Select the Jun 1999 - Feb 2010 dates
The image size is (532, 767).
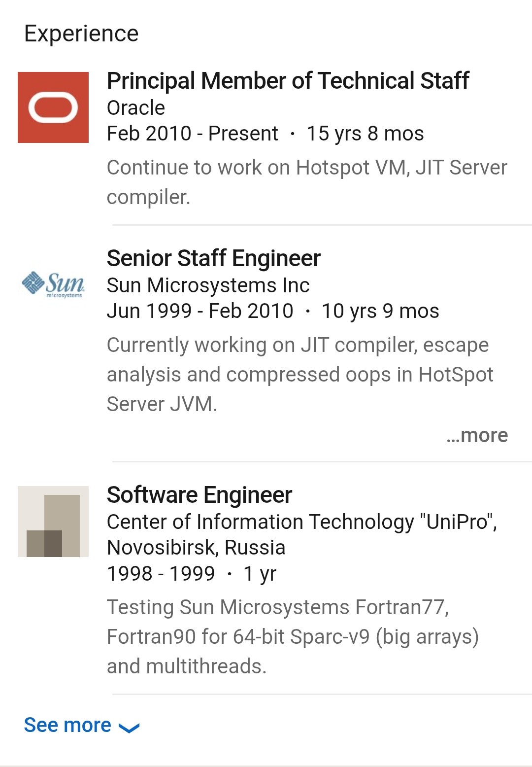[200, 311]
